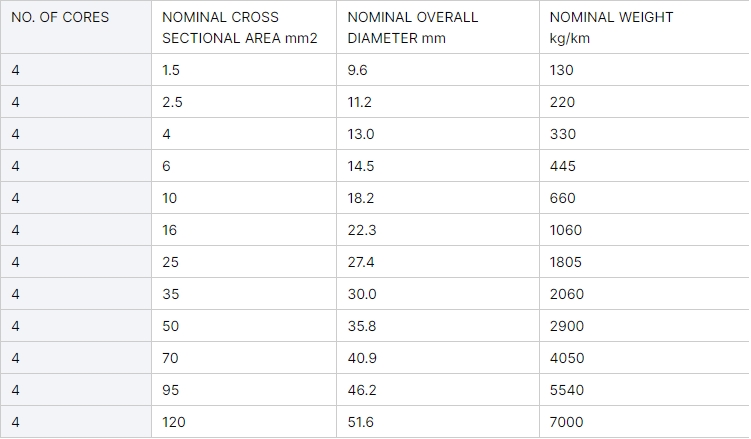Click the 1.5 cross sectional area cell
This screenshot has width=751, height=439.
pyautogui.click(x=244, y=70)
